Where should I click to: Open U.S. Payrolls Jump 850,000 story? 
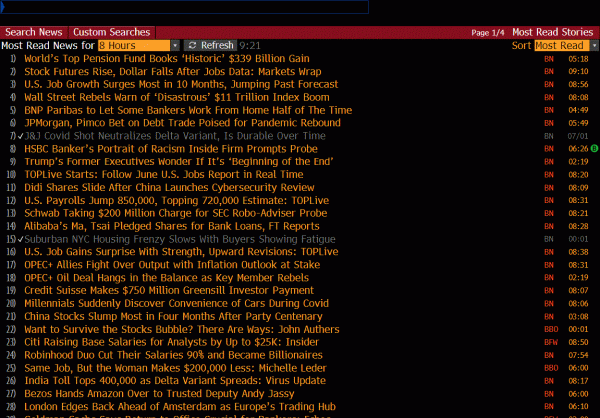tap(176, 200)
